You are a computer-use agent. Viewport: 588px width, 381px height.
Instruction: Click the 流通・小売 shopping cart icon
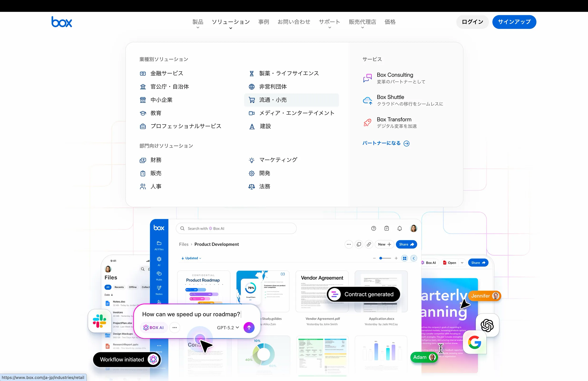pos(251,100)
